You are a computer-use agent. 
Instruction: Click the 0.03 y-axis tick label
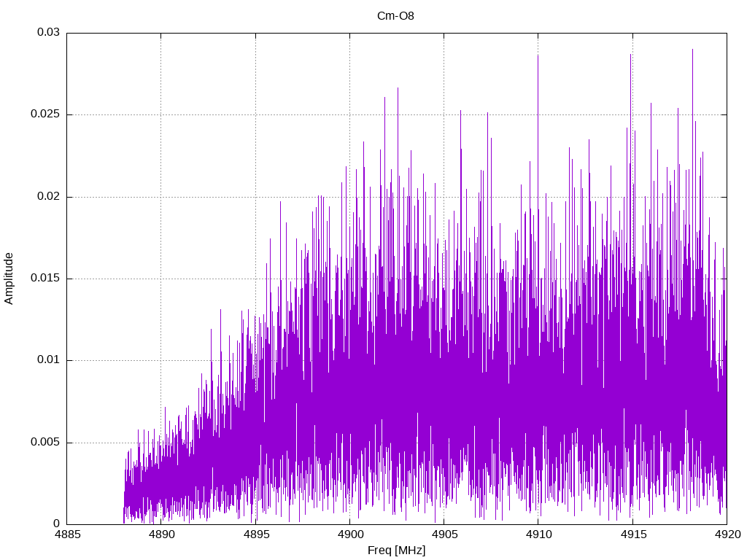pyautogui.click(x=49, y=32)
